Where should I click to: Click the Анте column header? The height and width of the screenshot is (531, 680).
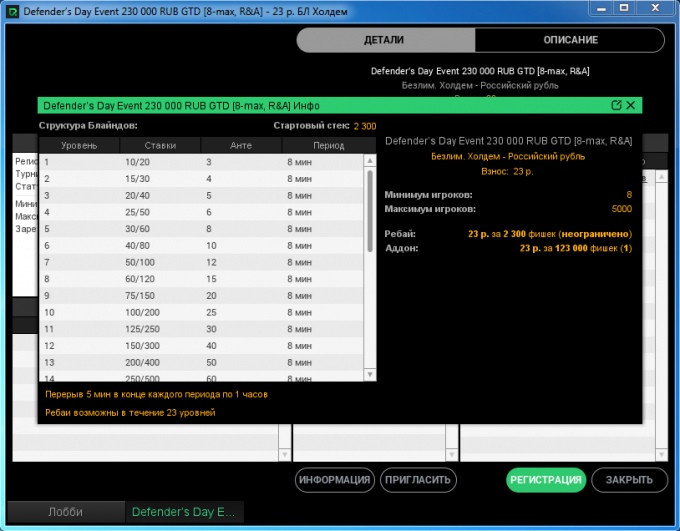pyautogui.click(x=240, y=145)
